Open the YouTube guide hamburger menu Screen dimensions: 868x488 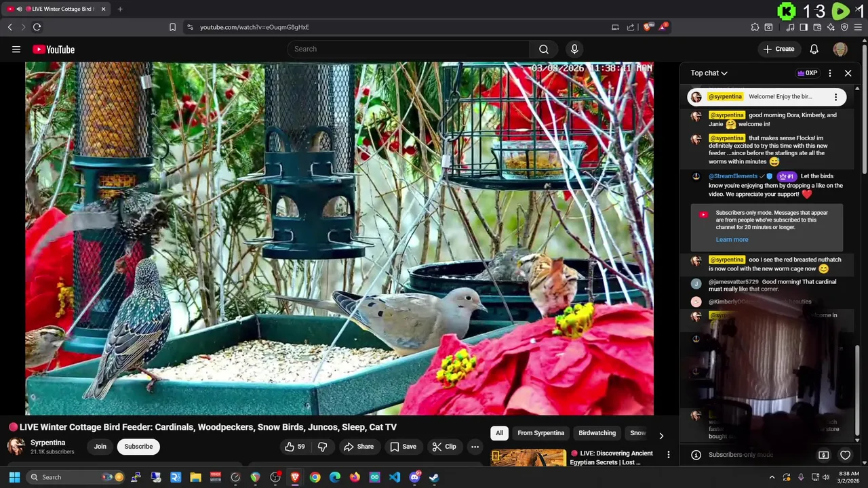(16, 49)
